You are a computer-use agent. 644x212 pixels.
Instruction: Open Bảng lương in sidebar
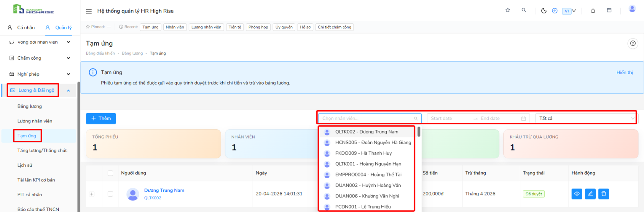(x=30, y=106)
